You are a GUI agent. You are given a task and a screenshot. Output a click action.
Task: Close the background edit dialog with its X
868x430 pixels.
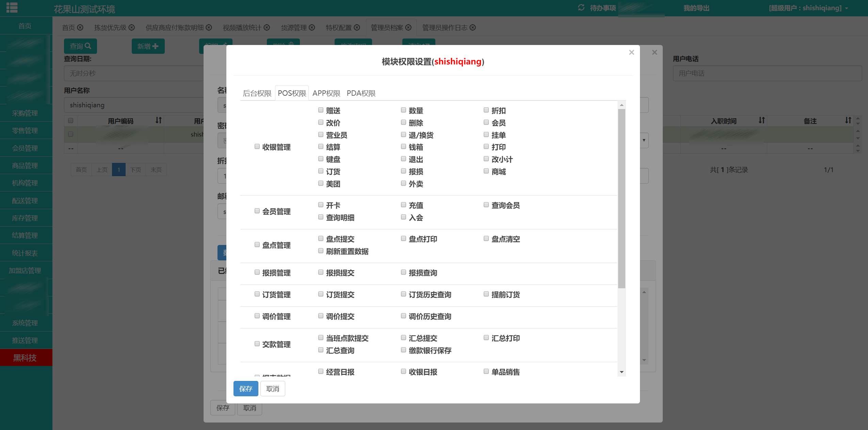(654, 52)
